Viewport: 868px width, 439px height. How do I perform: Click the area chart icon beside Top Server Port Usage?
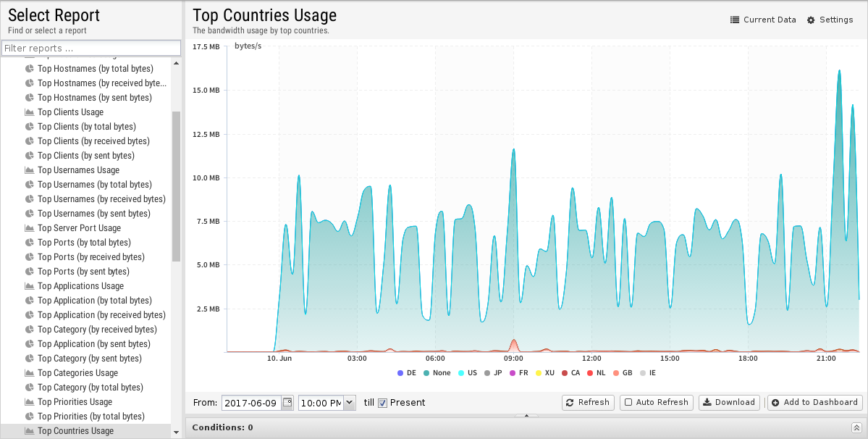coord(30,228)
